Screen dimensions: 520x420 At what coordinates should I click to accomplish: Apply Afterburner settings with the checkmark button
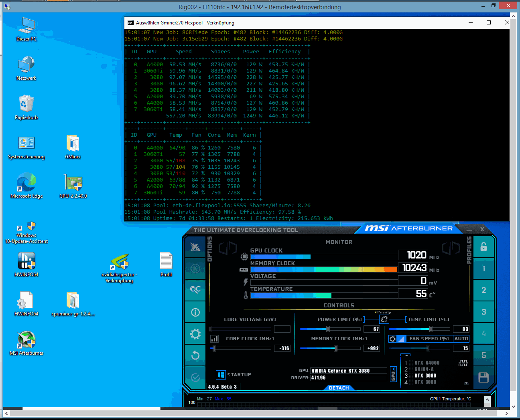195,377
